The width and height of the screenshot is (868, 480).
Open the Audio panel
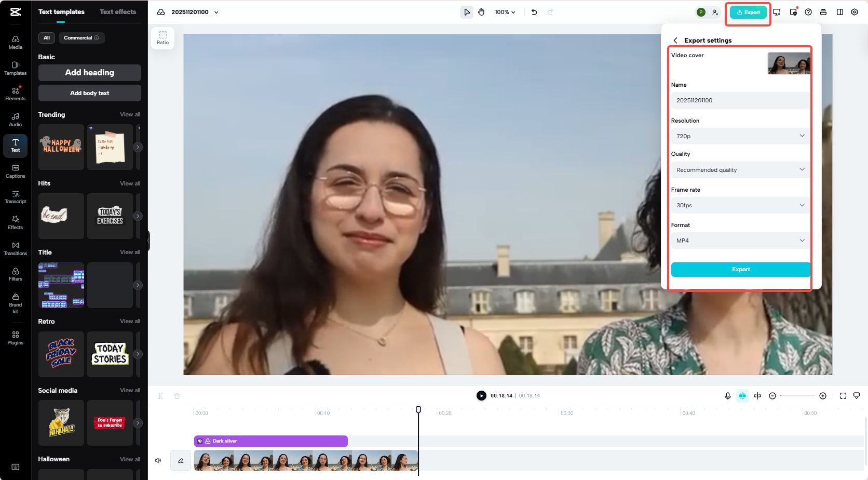coord(15,119)
